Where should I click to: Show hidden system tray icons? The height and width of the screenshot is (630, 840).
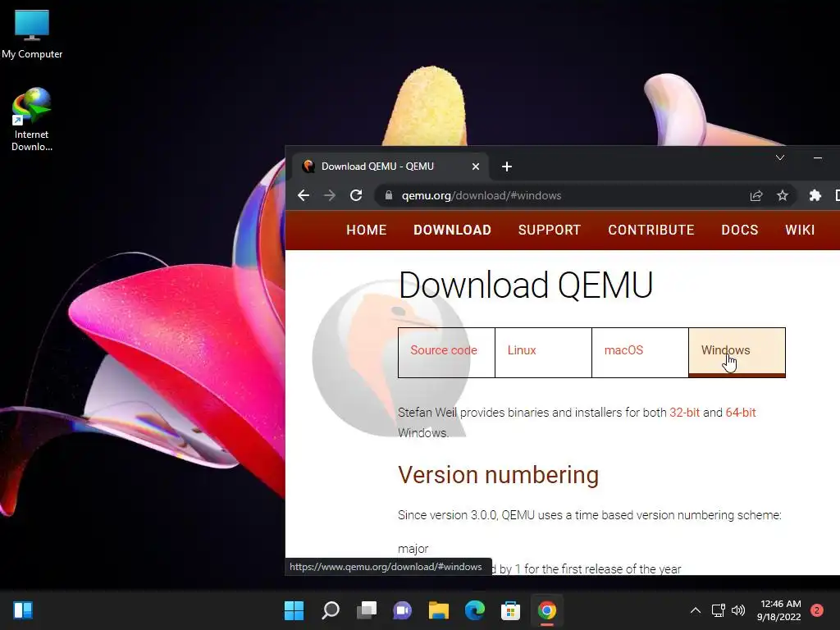pos(696,610)
